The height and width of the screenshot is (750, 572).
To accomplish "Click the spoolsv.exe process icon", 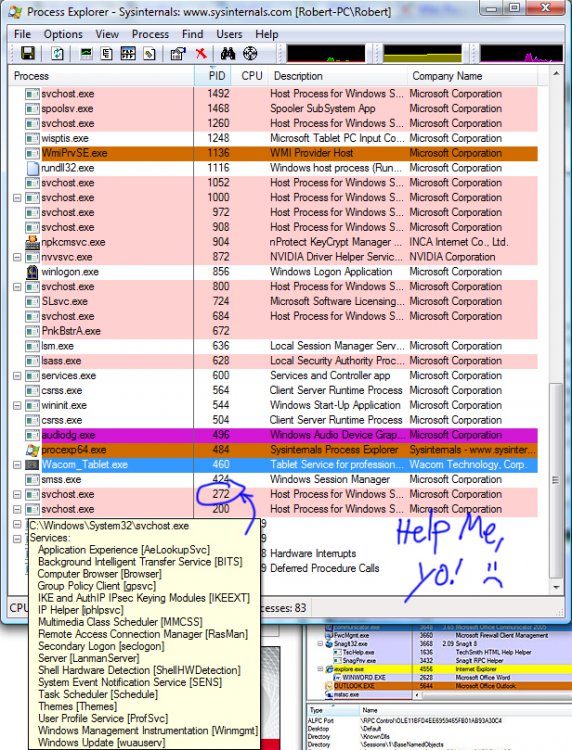I will 32,109.
